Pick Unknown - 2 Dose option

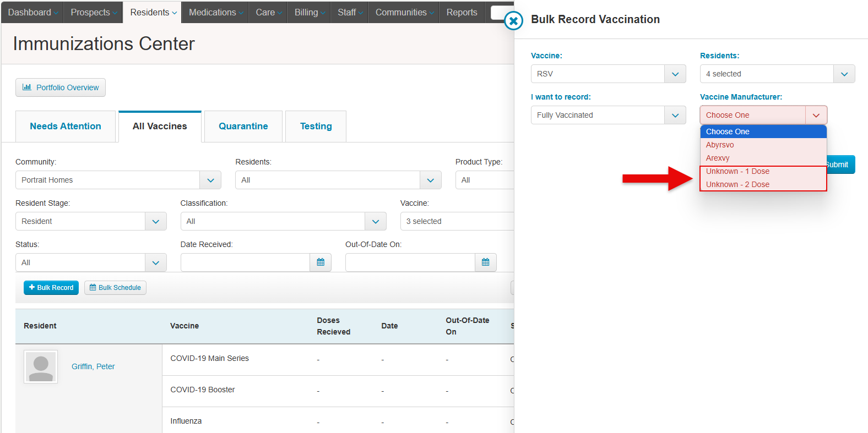[x=737, y=184]
